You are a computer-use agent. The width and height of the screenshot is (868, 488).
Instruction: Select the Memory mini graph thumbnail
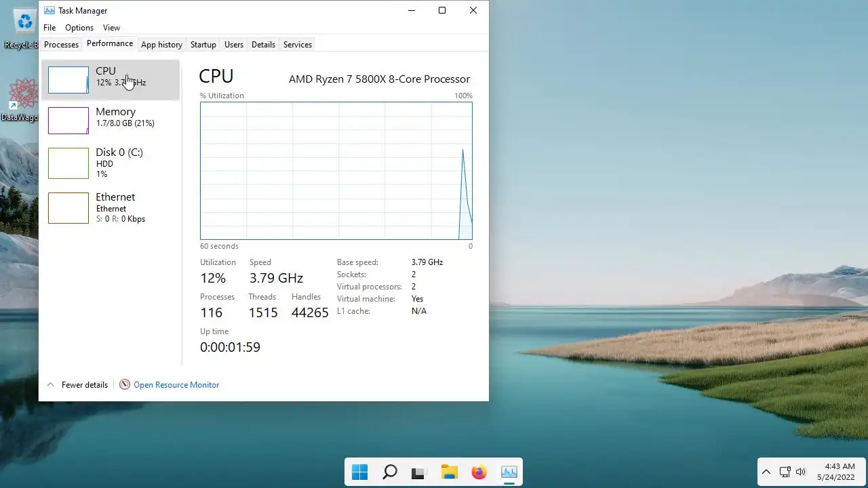tap(68, 121)
